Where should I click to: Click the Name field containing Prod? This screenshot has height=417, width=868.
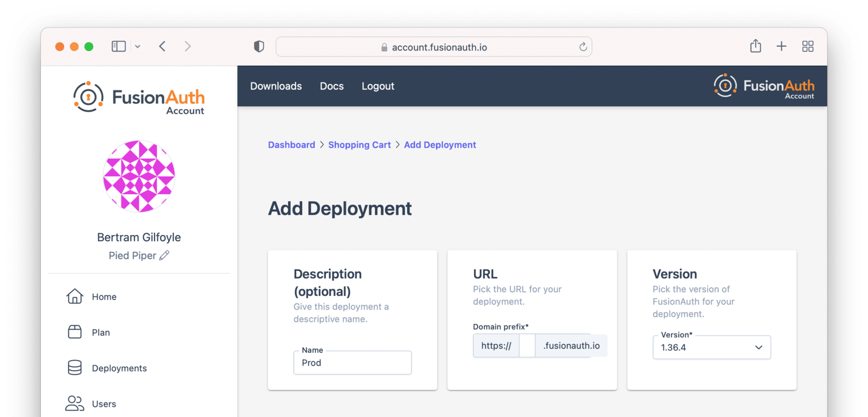pos(353,362)
